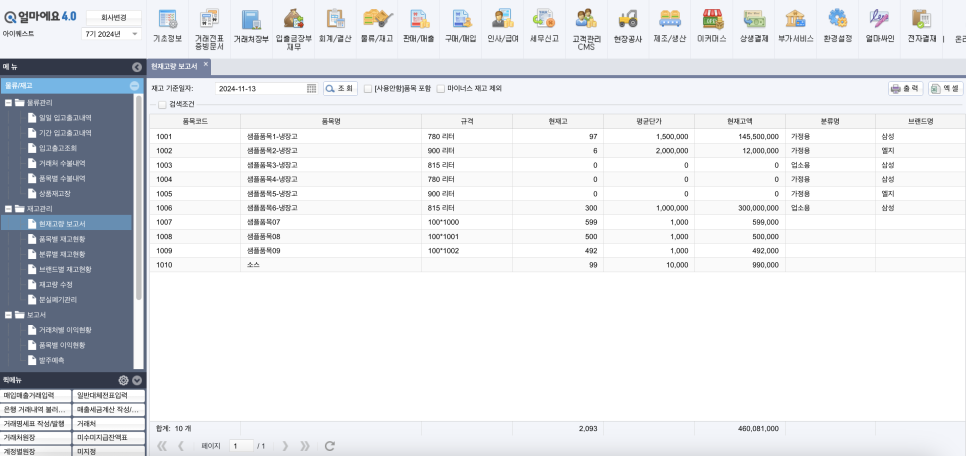Click the 일반대체전표입력 quick menu button
Viewport: 966px width, 456px height.
click(109, 395)
